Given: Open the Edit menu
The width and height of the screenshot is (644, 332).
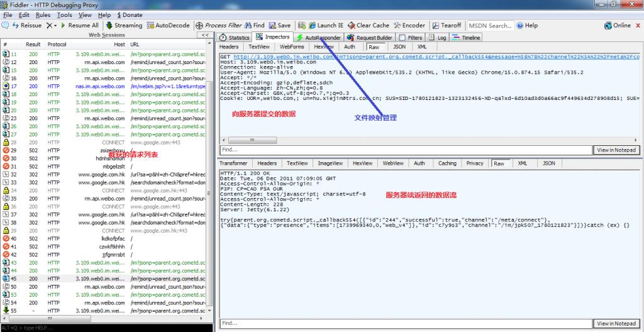Looking at the screenshot, I should [x=24, y=15].
